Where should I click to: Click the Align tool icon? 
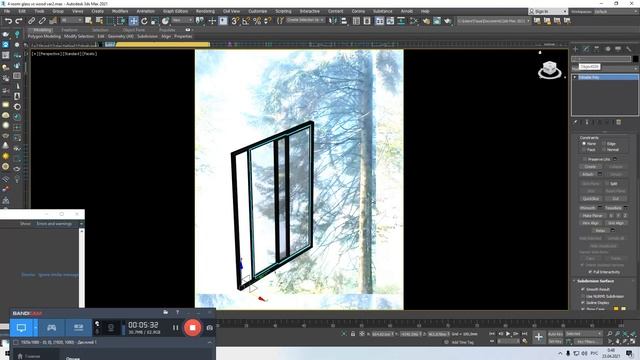click(x=344, y=21)
